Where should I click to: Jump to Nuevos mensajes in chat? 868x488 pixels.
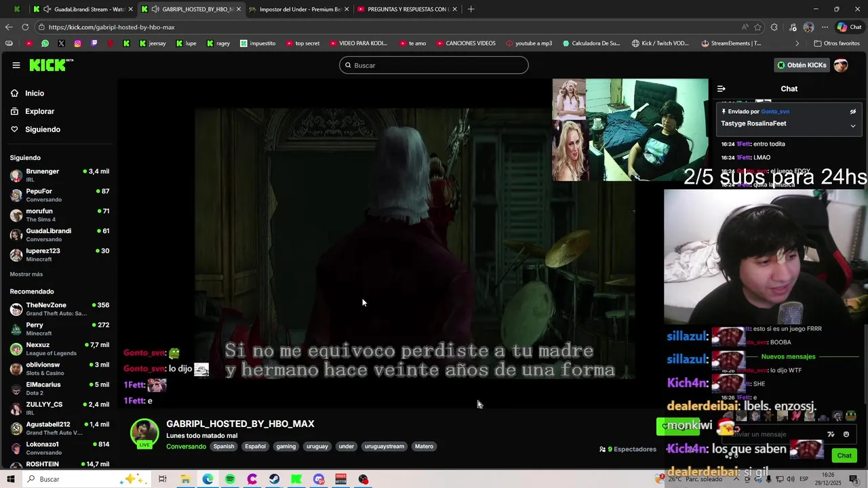(x=788, y=357)
